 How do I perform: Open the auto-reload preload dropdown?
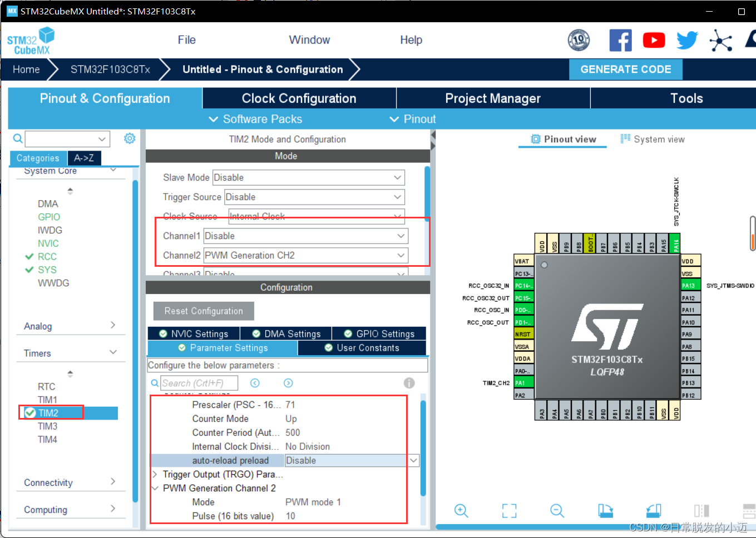414,460
